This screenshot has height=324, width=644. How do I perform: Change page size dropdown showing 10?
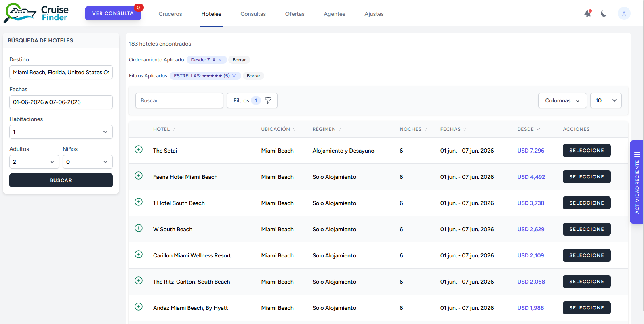point(605,100)
